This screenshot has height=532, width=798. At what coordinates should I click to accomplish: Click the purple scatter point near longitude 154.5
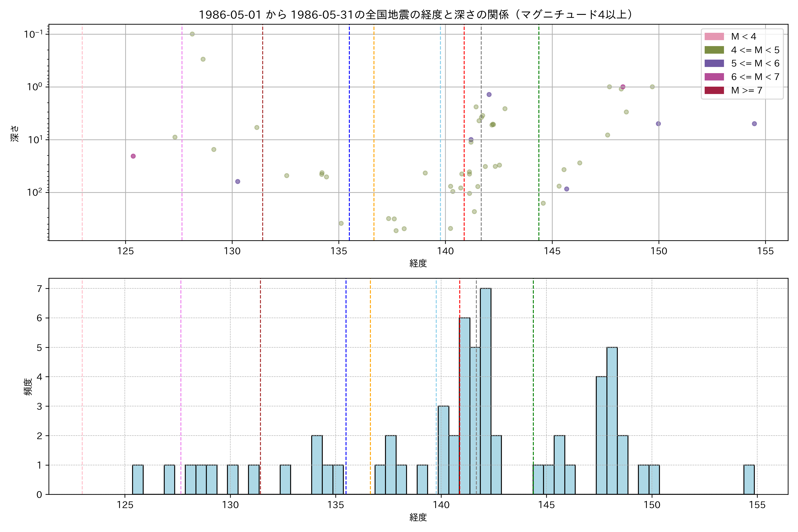point(754,123)
